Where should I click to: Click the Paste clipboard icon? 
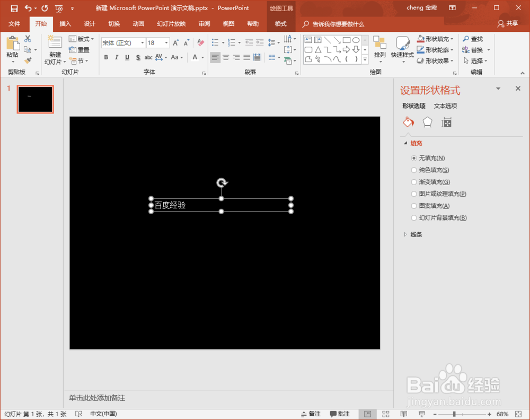click(x=13, y=43)
